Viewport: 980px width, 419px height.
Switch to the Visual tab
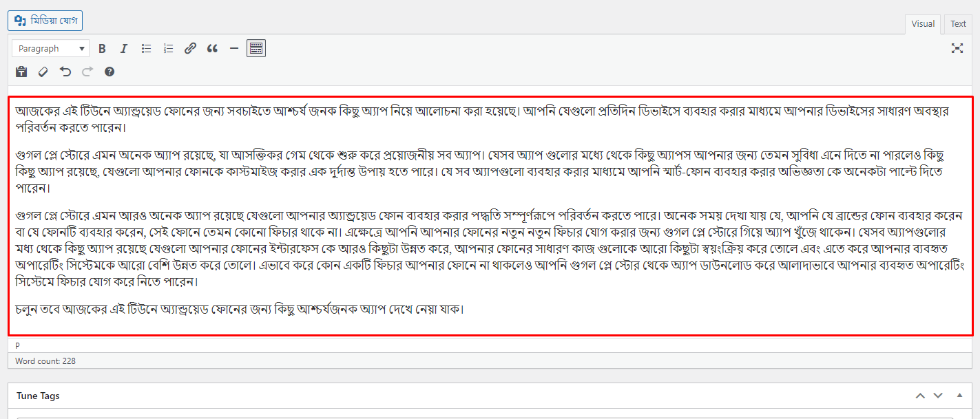click(923, 23)
